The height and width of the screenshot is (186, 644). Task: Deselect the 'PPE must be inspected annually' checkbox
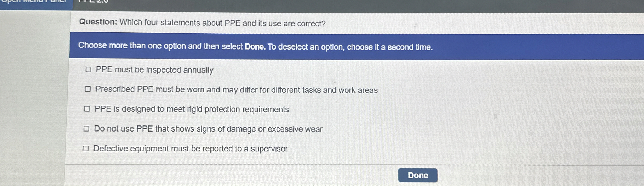point(88,69)
